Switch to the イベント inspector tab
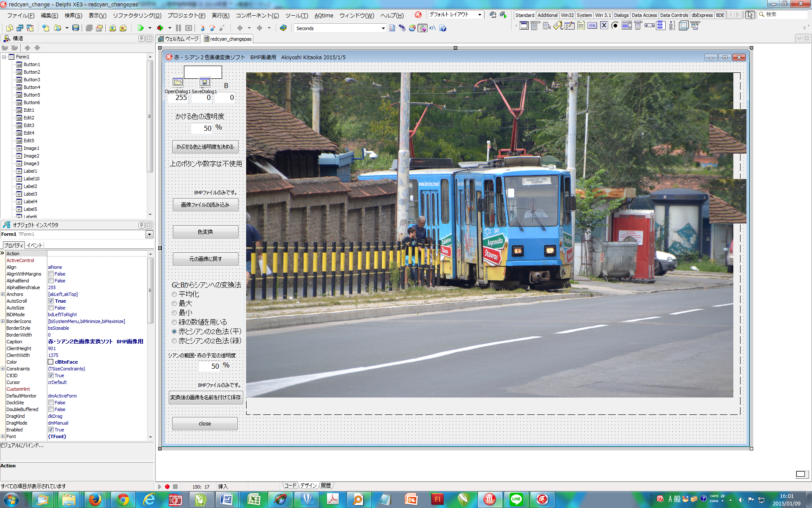812x508 pixels. click(35, 245)
